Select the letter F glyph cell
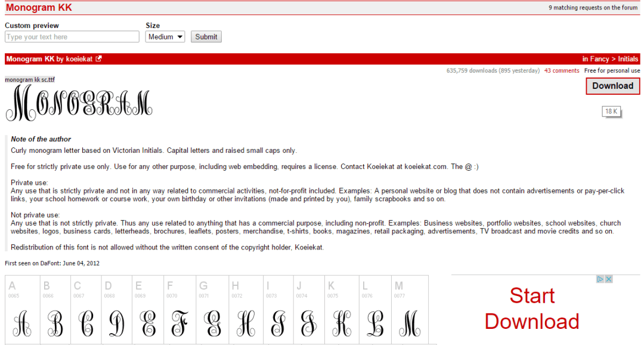 pos(180,310)
